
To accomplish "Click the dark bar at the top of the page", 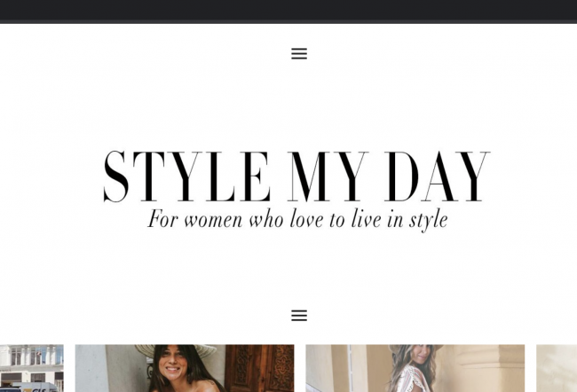I will pos(288,12).
